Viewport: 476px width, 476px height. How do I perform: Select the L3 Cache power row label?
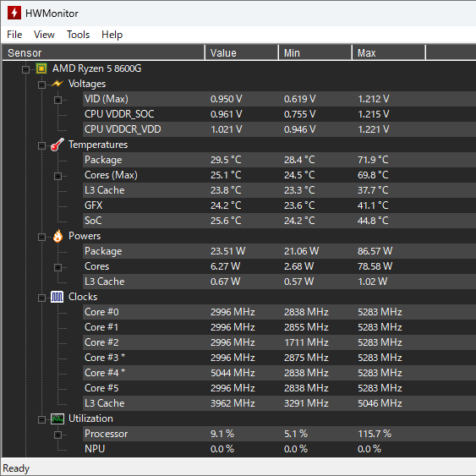point(105,282)
